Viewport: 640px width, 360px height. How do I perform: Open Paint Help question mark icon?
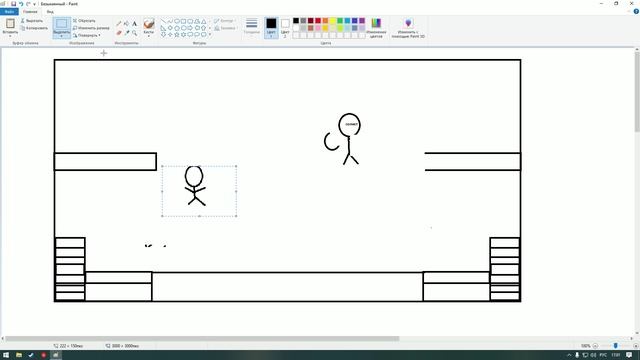(x=636, y=12)
